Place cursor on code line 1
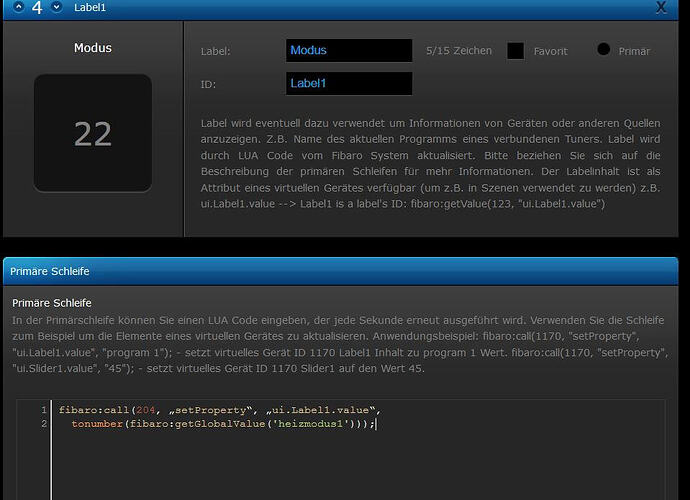 click(x=220, y=410)
